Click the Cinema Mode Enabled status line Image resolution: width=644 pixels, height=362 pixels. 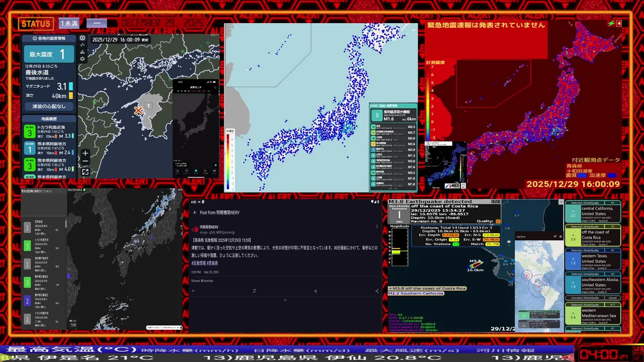click(412, 324)
